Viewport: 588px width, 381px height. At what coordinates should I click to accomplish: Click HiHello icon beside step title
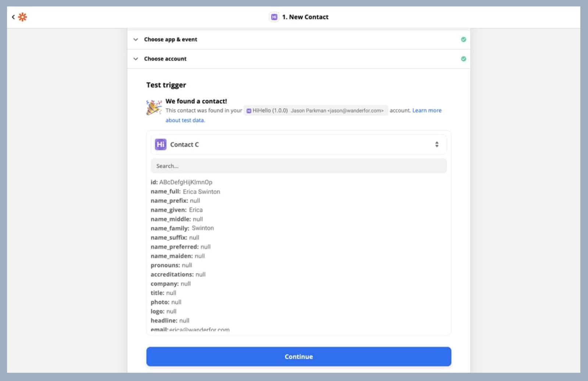274,17
